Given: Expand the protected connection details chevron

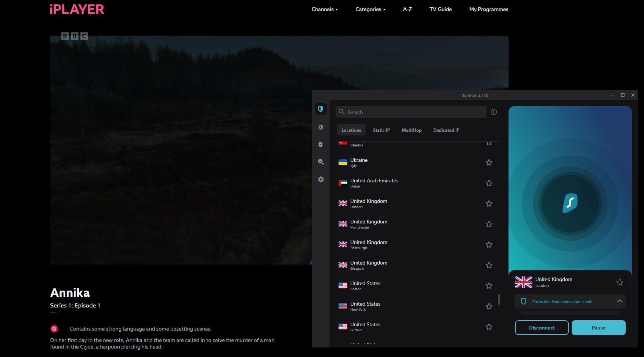Looking at the screenshot, I should click(620, 301).
